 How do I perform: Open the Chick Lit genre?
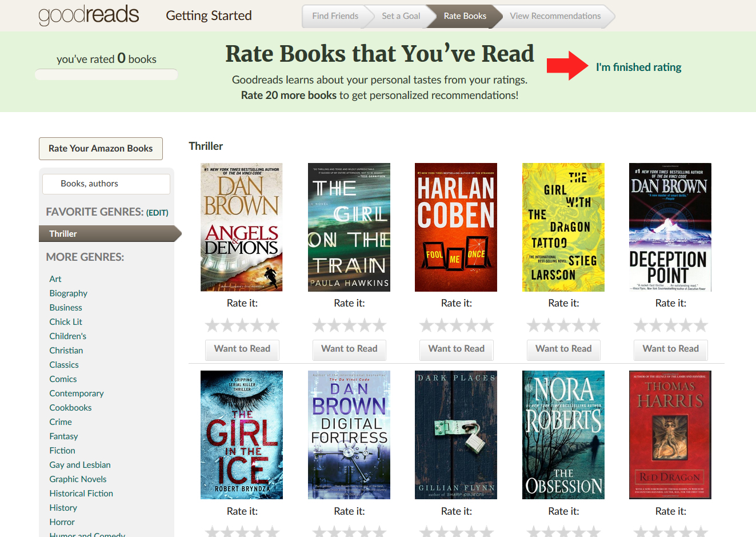click(x=66, y=322)
